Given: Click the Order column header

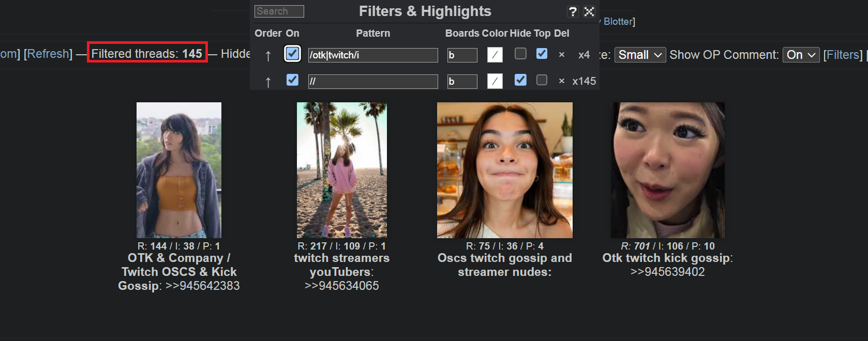Looking at the screenshot, I should (x=268, y=33).
